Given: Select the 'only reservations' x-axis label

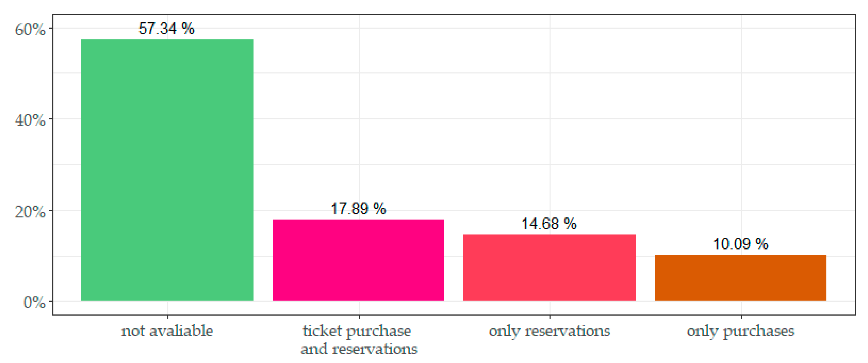Looking at the screenshot, I should click(549, 331).
